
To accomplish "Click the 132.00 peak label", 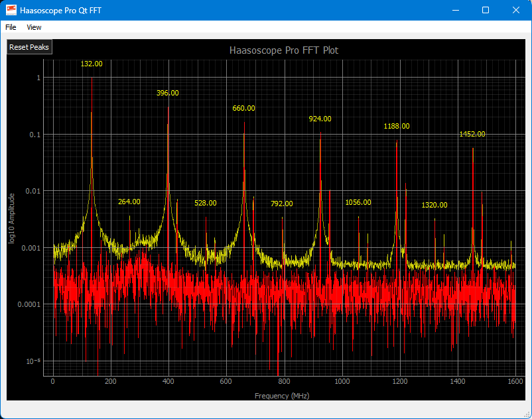I will 92,64.
